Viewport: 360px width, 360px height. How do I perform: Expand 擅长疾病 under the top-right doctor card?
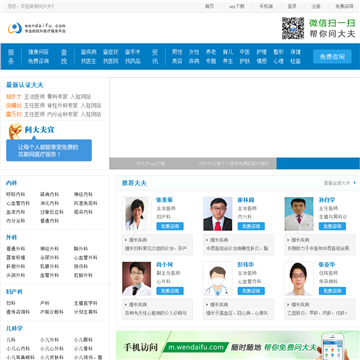299,240
